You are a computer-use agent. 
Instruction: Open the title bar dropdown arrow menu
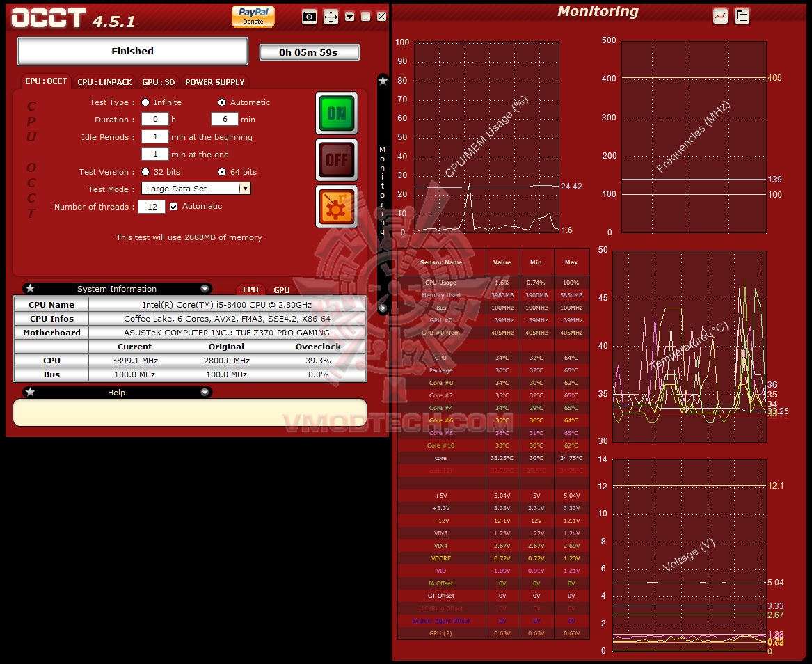coord(350,17)
